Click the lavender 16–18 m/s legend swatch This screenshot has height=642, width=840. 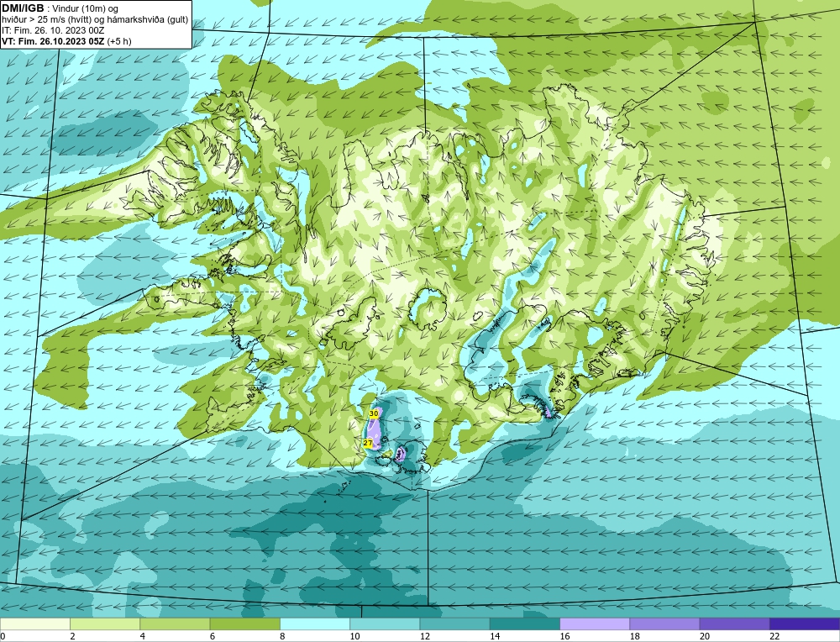[x=595, y=624]
